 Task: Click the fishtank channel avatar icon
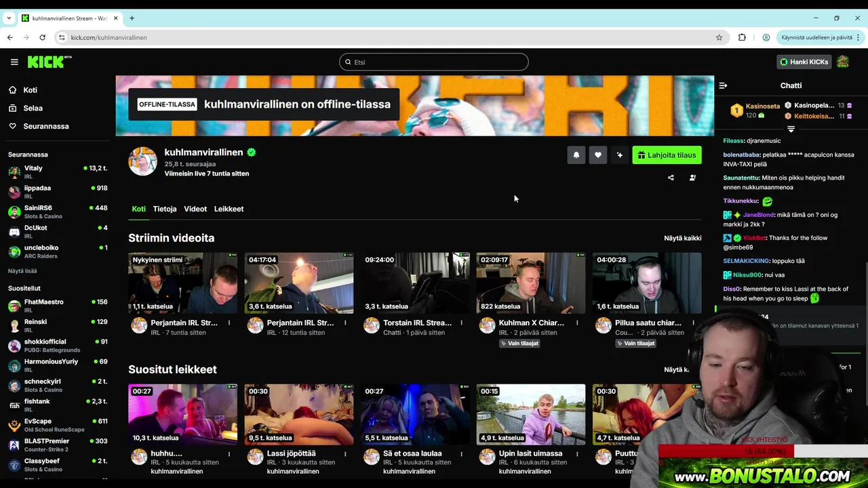coord(14,405)
